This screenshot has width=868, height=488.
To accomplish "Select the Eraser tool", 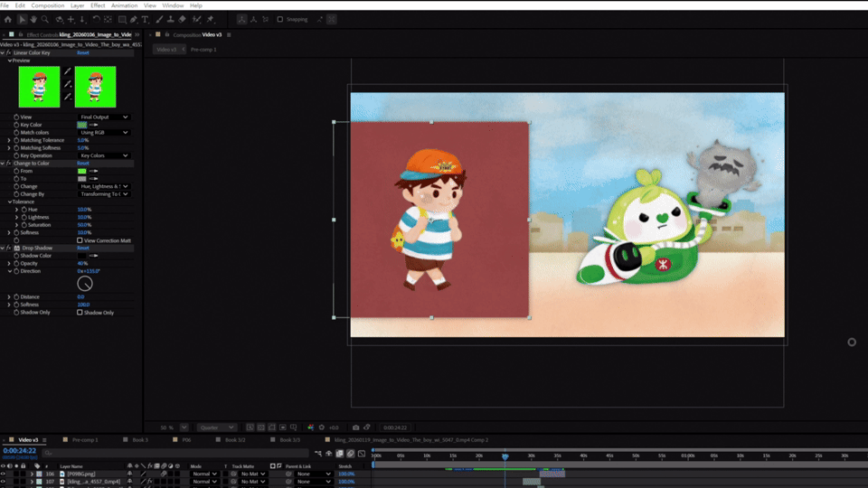I will point(182,19).
